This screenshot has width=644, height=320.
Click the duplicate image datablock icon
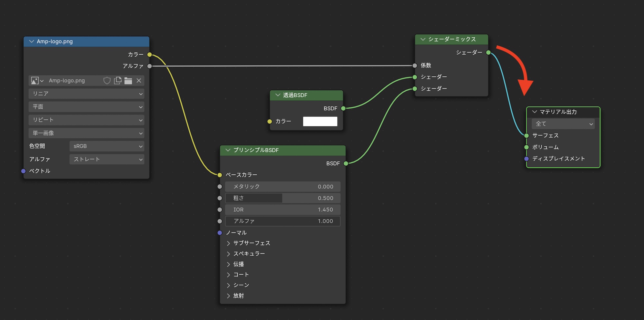pos(118,81)
